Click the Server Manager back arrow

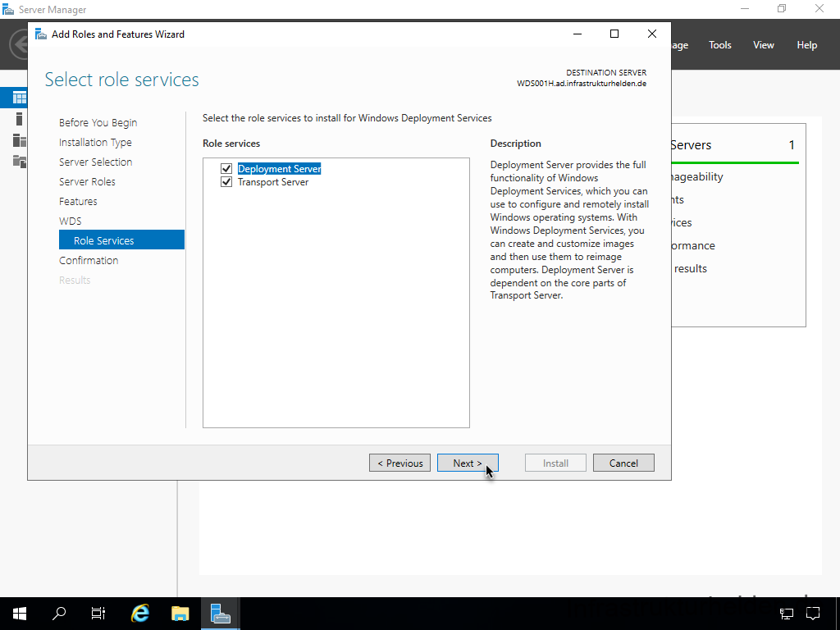[20, 44]
